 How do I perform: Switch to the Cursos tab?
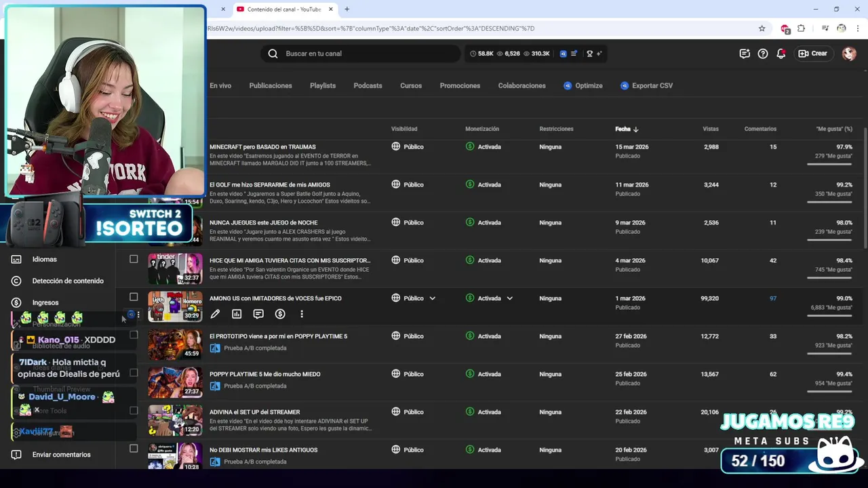(x=411, y=85)
